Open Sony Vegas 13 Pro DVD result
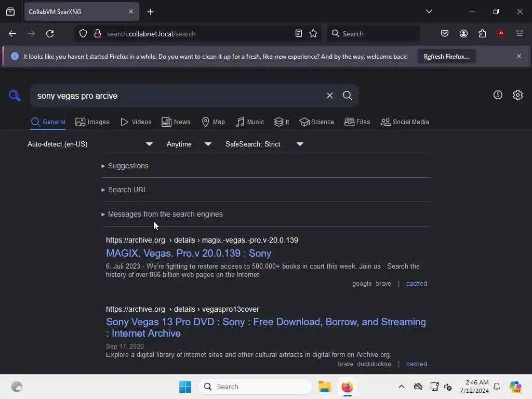Screen dimensions: 532x399 coord(265,328)
